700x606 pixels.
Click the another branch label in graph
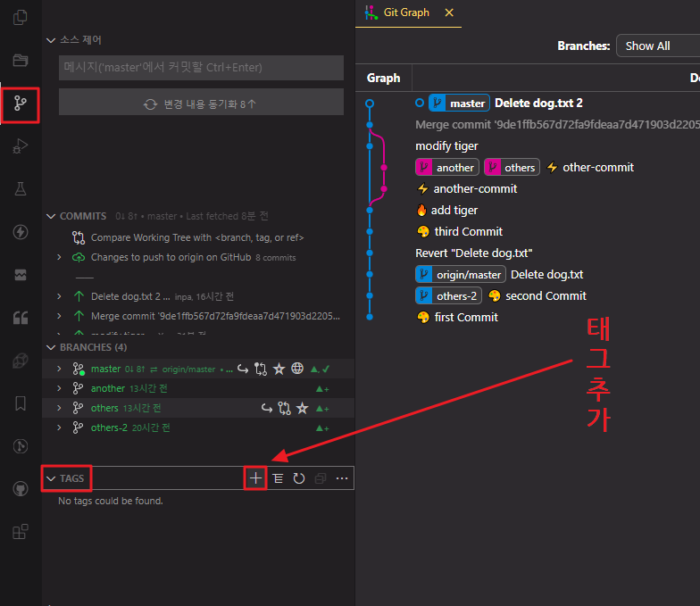pos(446,168)
